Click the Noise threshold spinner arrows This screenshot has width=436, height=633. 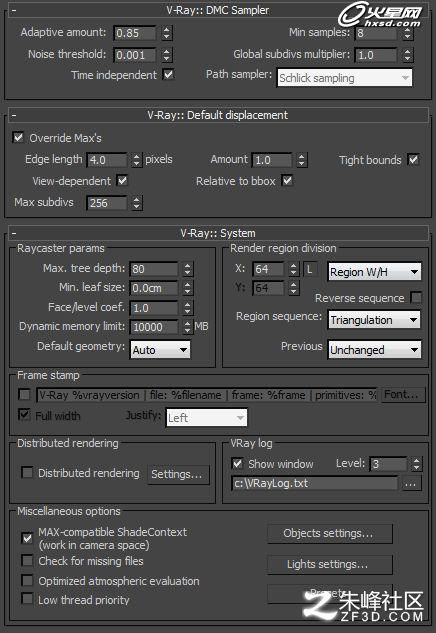point(166,54)
